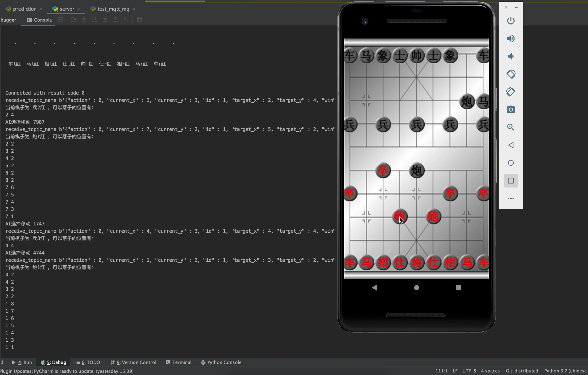Switch to the test_mqtt_mq debug tab
588x375 pixels.
(113, 9)
